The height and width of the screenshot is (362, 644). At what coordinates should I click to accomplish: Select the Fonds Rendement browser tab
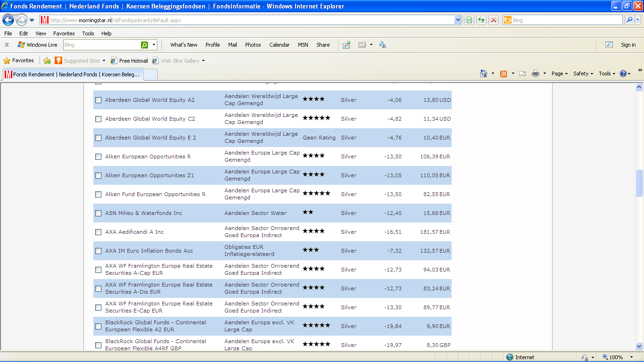pyautogui.click(x=72, y=74)
